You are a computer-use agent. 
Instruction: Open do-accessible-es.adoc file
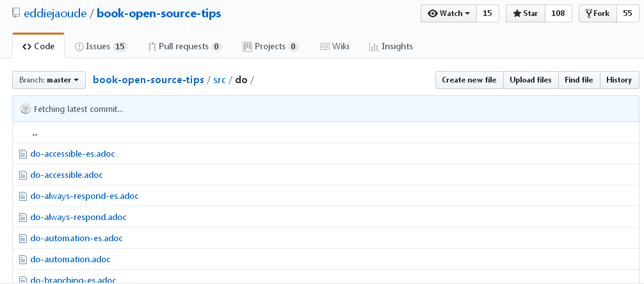tap(73, 154)
